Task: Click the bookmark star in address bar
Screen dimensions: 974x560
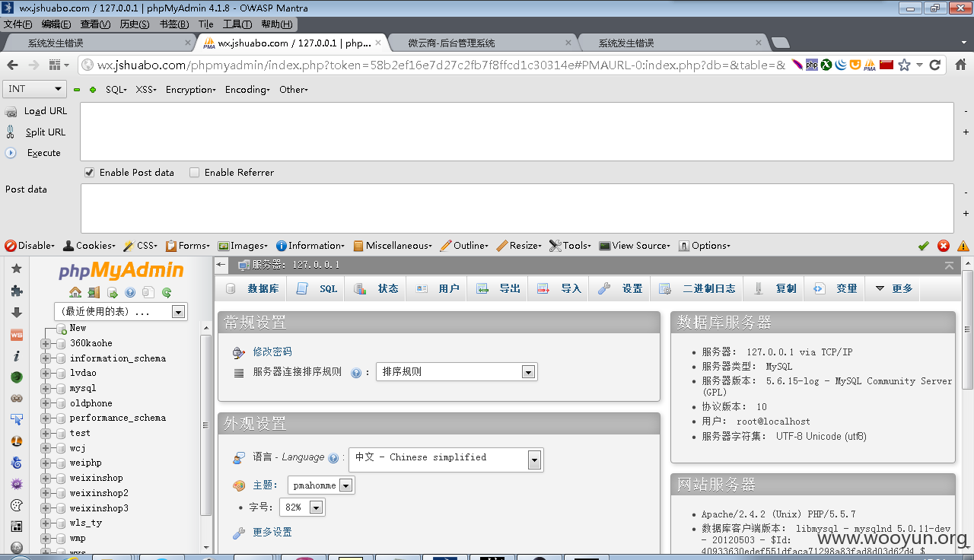Action: pyautogui.click(x=904, y=65)
